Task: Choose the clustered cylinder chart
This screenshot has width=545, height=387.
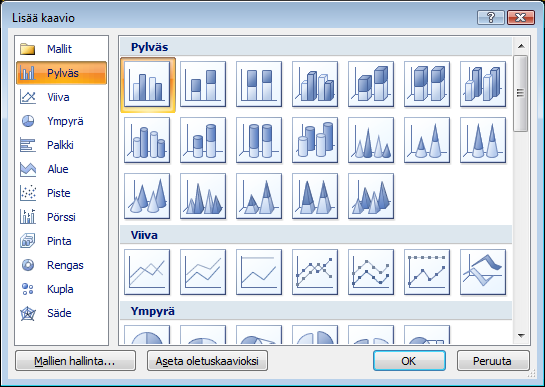Action: [x=147, y=140]
